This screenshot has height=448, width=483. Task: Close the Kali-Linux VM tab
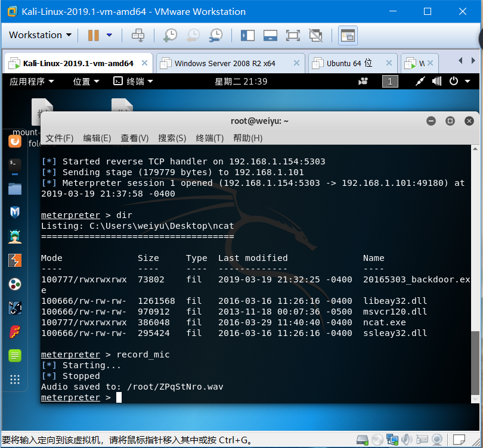point(144,63)
